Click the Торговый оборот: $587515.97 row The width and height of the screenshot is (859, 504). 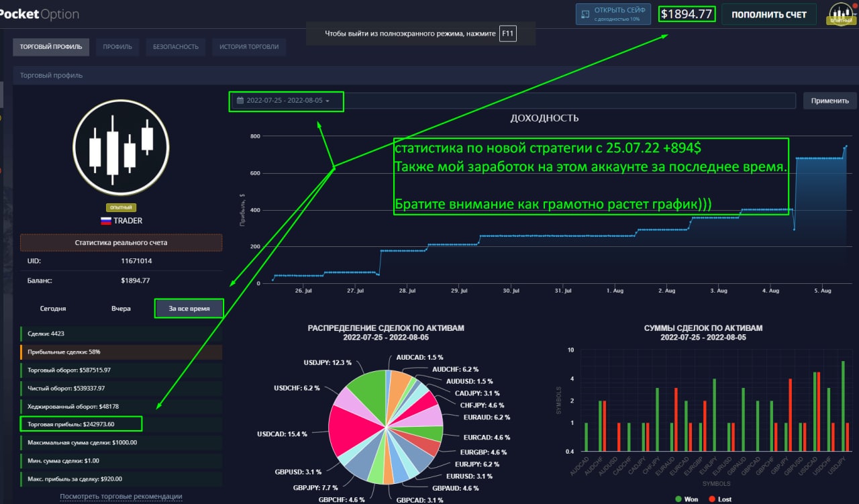point(121,370)
